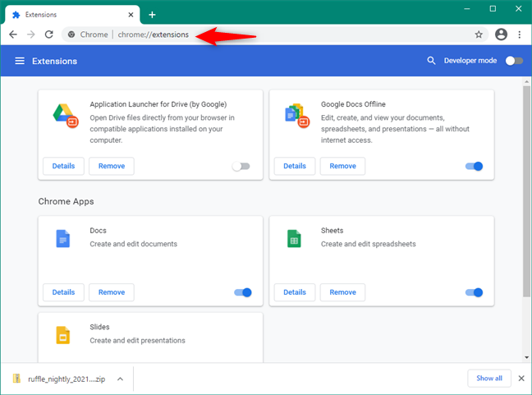This screenshot has width=532, height=395.
Task: Open the hamburger main menu in Extensions
Action: [19, 61]
